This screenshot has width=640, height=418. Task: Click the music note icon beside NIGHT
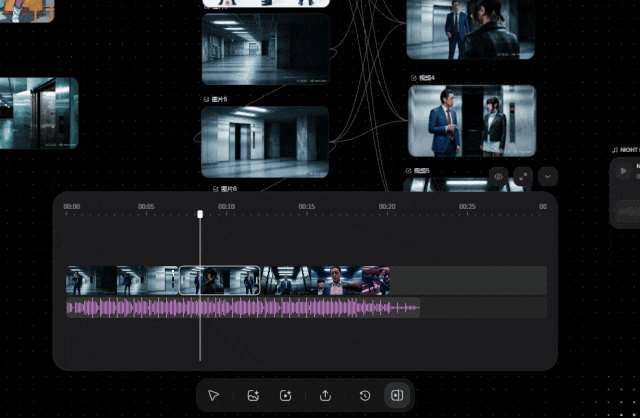click(615, 150)
